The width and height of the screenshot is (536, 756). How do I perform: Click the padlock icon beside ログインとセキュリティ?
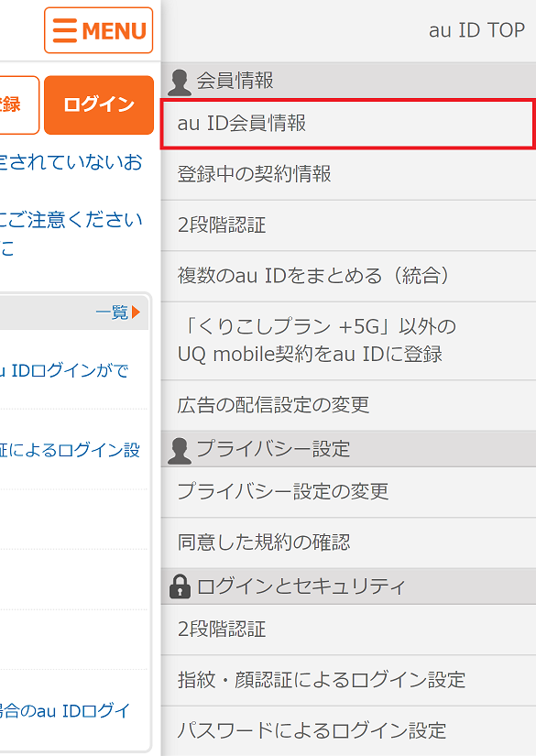(x=180, y=586)
